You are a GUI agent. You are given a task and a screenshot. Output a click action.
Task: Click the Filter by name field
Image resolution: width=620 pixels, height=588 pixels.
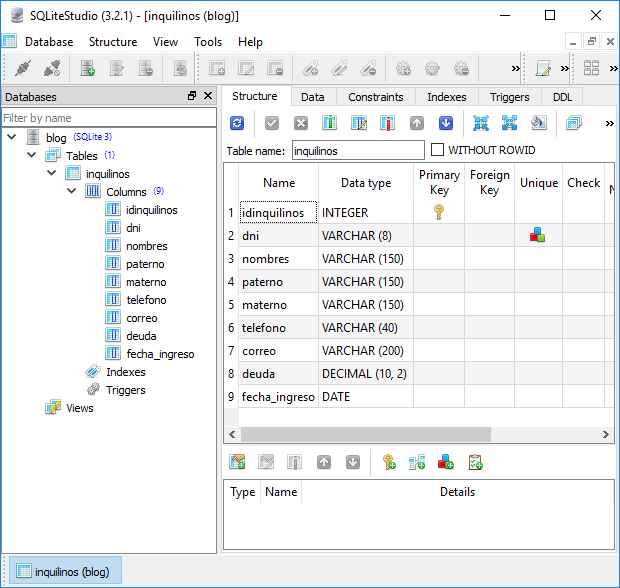click(x=109, y=118)
